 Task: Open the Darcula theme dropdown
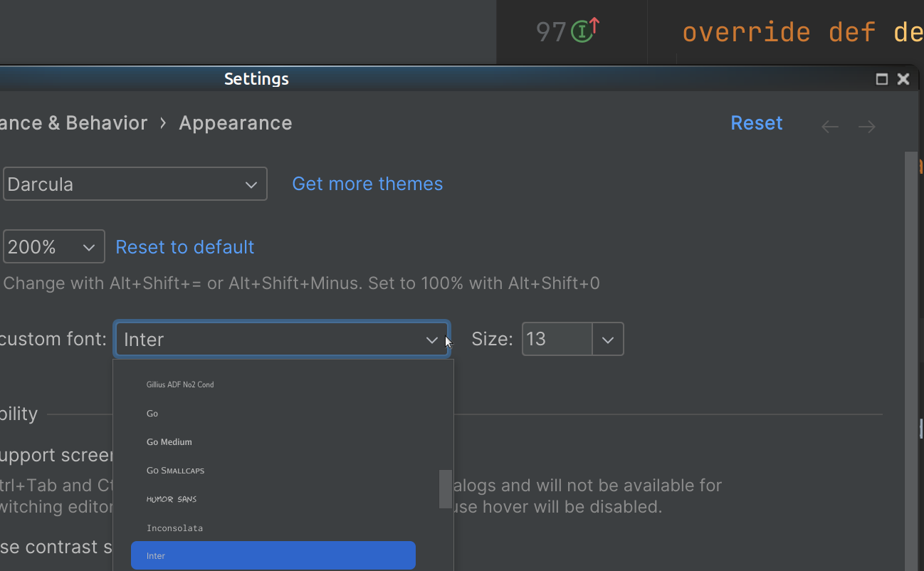[x=135, y=184]
